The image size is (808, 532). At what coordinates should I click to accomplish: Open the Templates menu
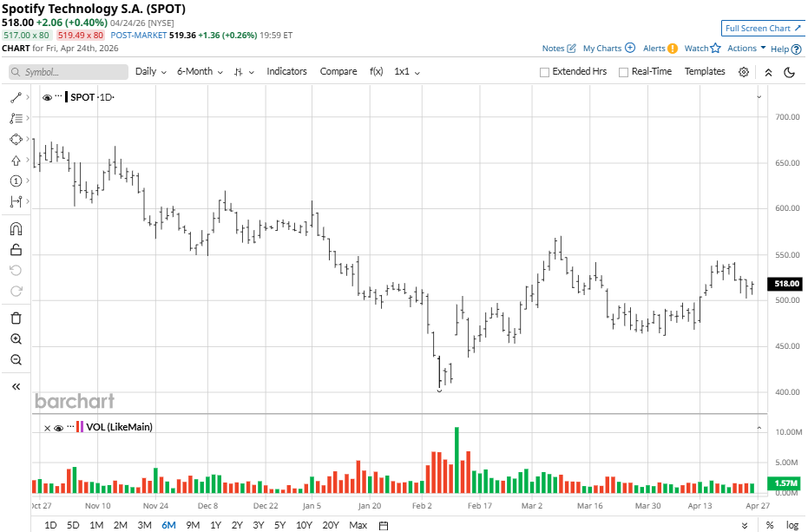pyautogui.click(x=705, y=72)
